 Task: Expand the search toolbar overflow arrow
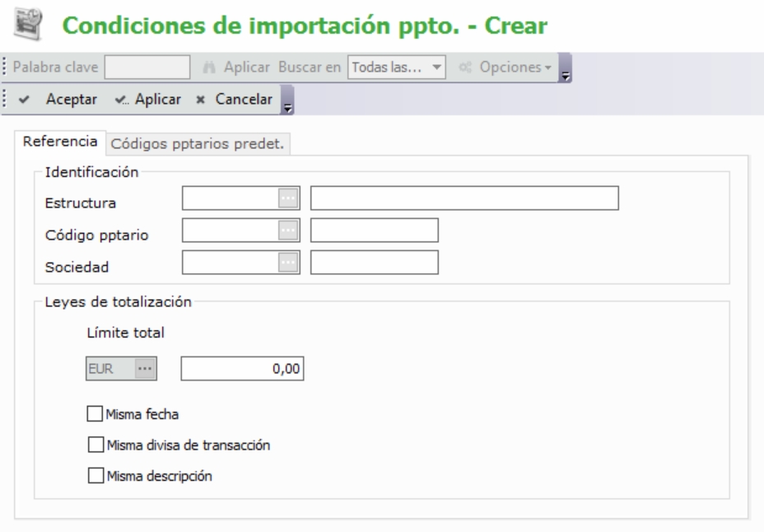point(566,76)
